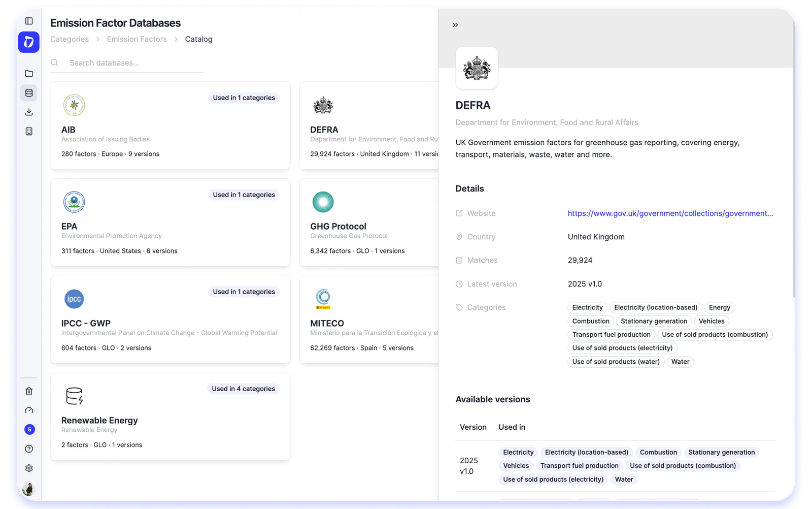Click the Categories tag icon
Screen dimensions: 812x509
459,307
